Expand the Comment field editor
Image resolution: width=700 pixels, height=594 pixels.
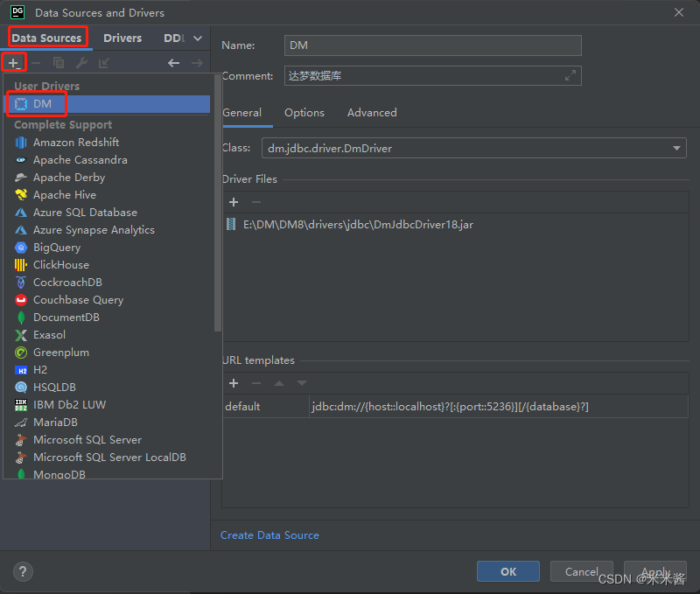(570, 75)
